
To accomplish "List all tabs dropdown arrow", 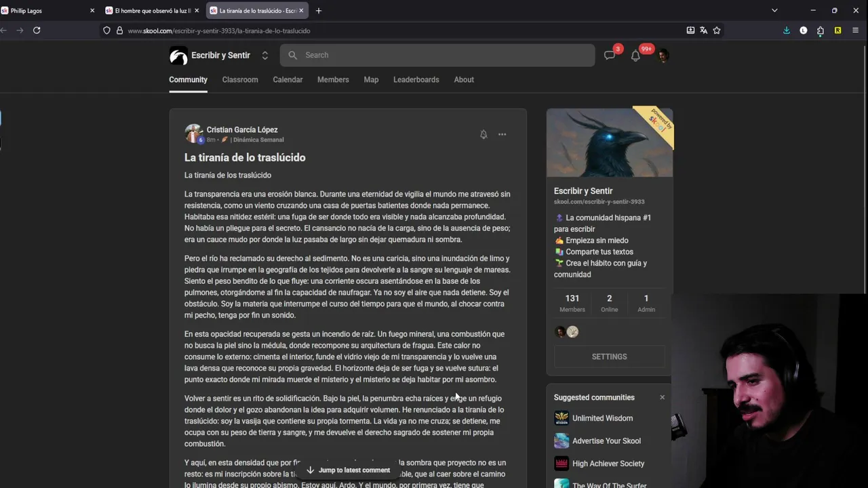I will click(x=774, y=11).
